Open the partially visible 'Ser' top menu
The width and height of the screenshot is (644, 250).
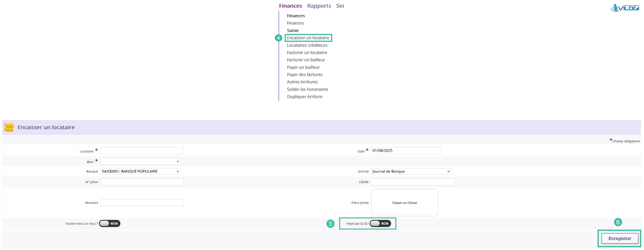click(x=340, y=5)
